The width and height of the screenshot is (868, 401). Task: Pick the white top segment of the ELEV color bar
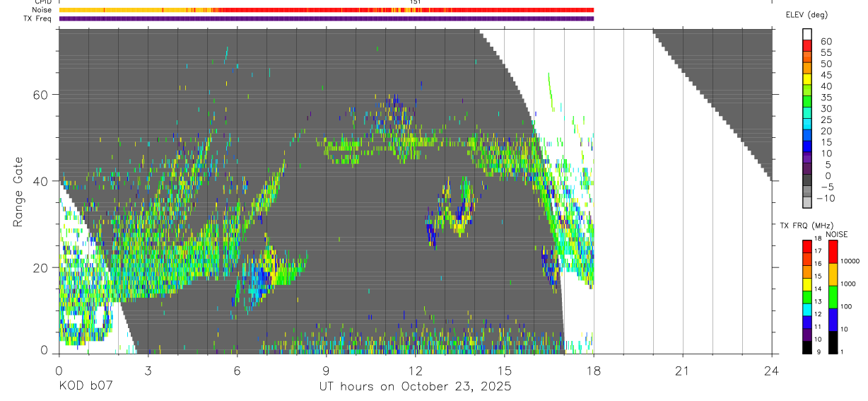click(807, 35)
